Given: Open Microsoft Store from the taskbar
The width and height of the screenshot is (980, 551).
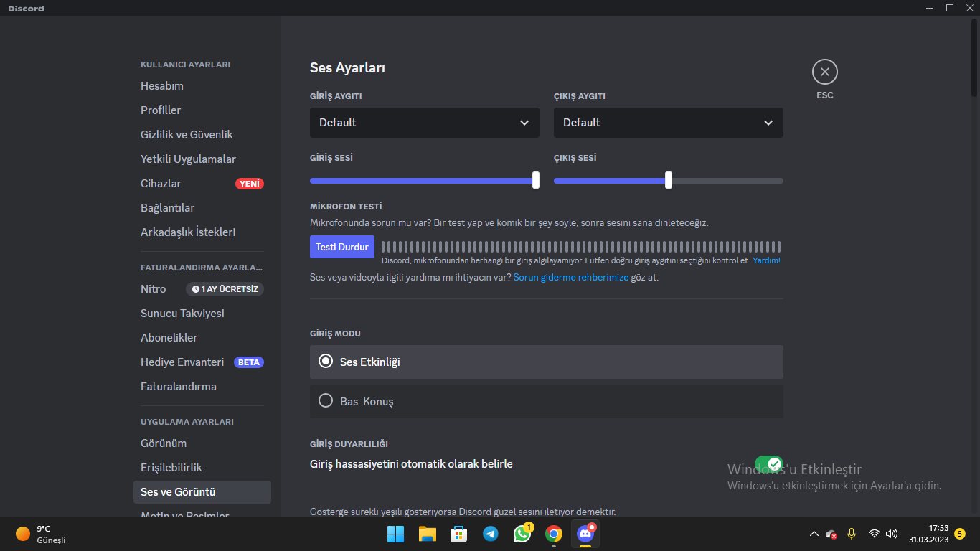Looking at the screenshot, I should [x=459, y=534].
